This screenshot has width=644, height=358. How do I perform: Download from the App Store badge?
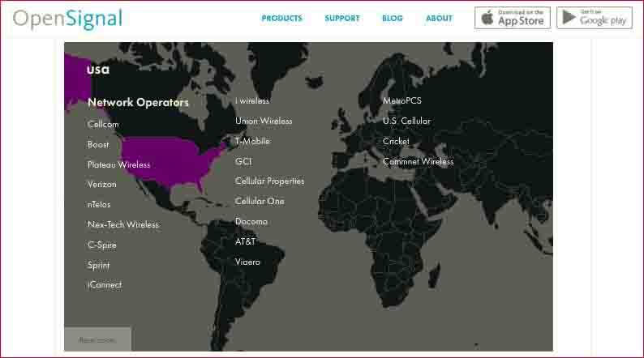[512, 18]
